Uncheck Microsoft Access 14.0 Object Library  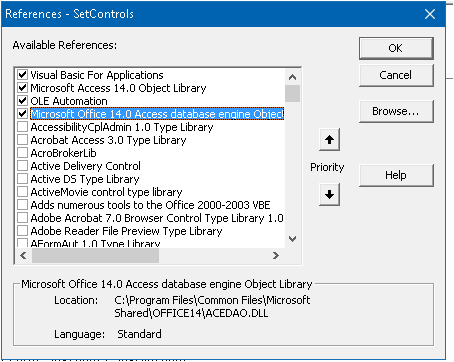point(22,88)
